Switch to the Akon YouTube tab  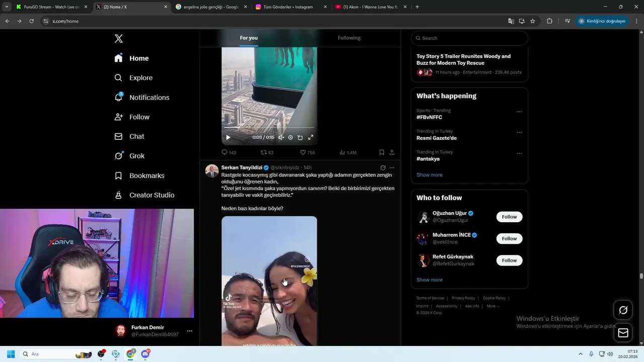pyautogui.click(x=371, y=7)
